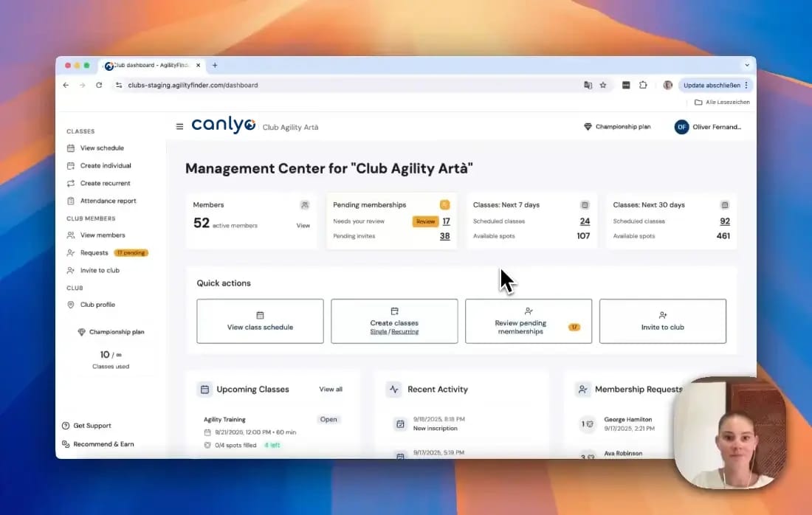Open browser extensions puzzle icon
Screen dimensions: 812x515
(643, 86)
